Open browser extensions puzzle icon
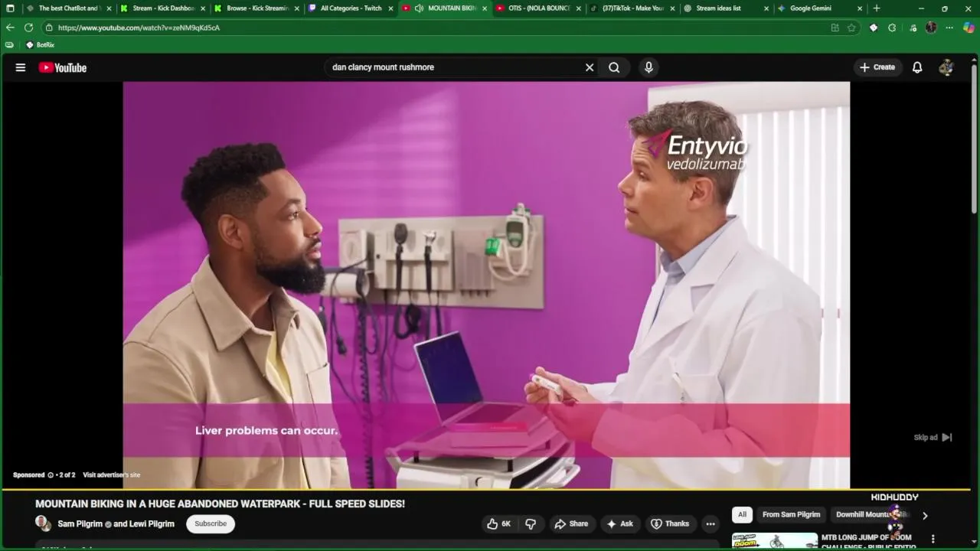 892,28
